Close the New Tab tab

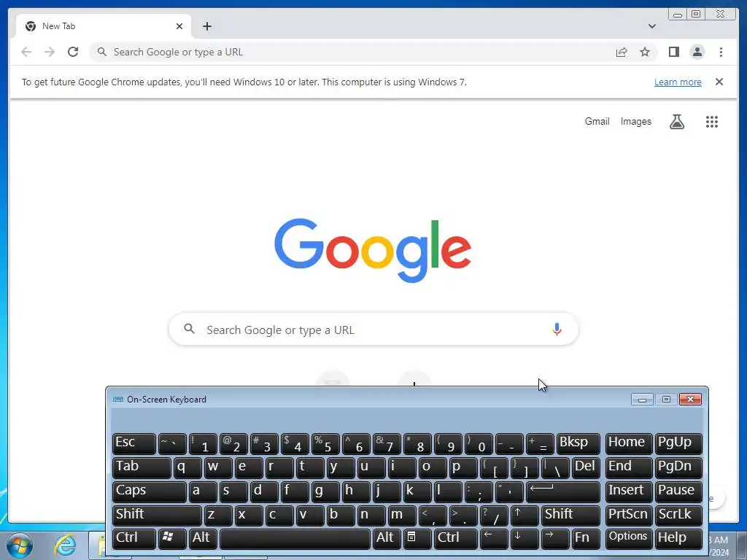tap(179, 26)
